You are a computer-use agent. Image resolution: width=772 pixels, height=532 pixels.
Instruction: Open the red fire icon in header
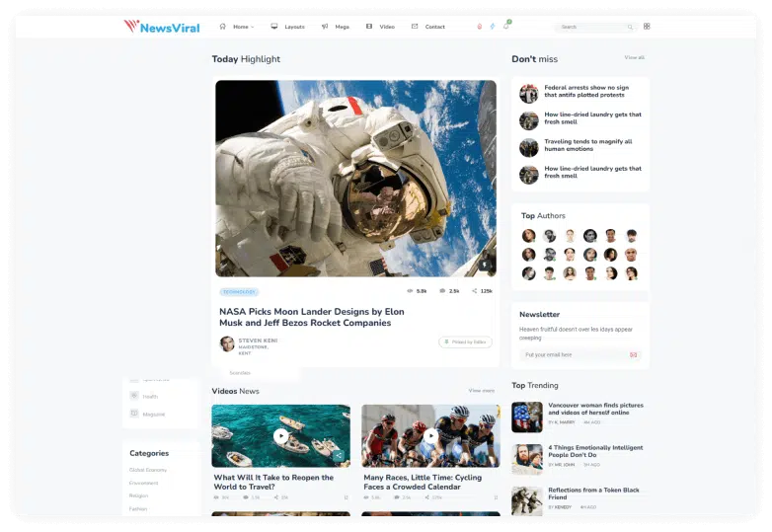click(480, 27)
